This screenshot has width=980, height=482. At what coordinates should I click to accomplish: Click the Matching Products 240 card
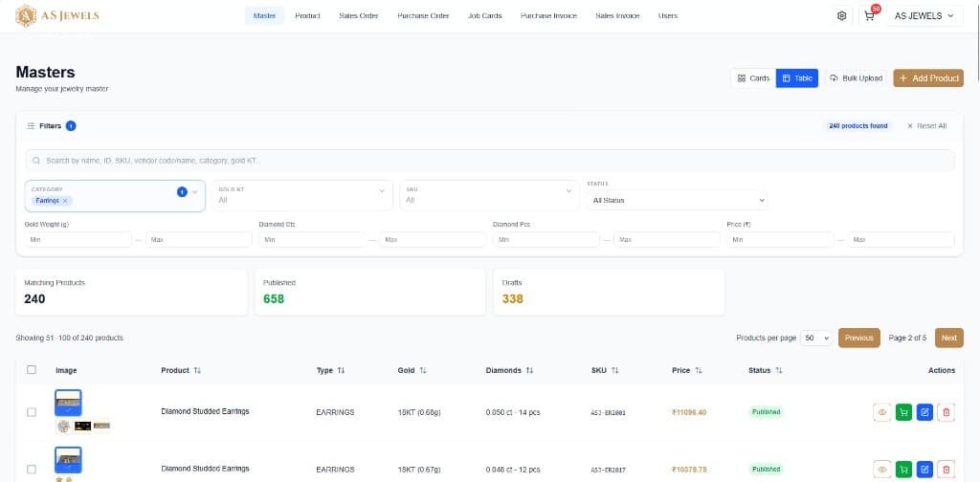click(131, 292)
